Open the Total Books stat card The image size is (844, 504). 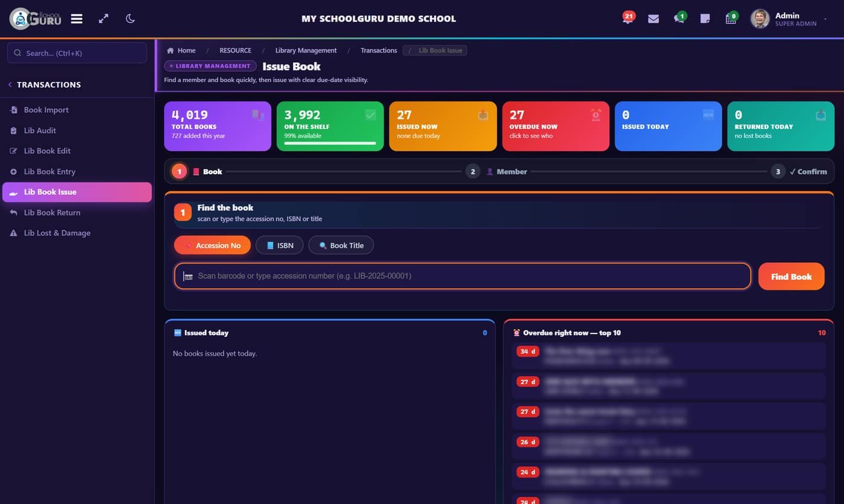(x=218, y=126)
